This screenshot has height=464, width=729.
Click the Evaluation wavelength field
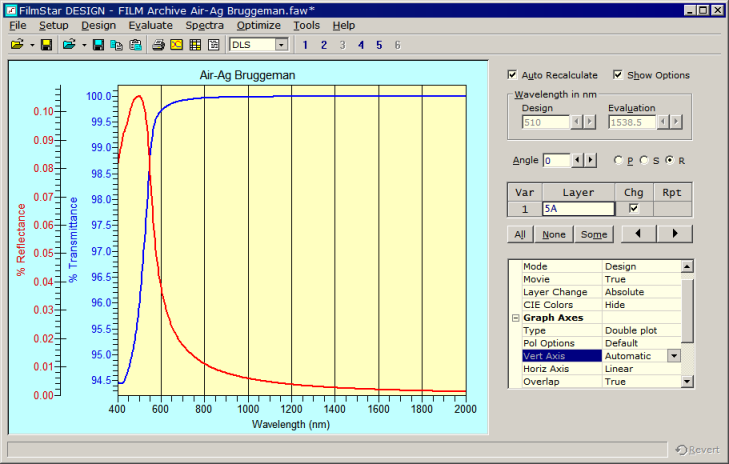pyautogui.click(x=632, y=122)
